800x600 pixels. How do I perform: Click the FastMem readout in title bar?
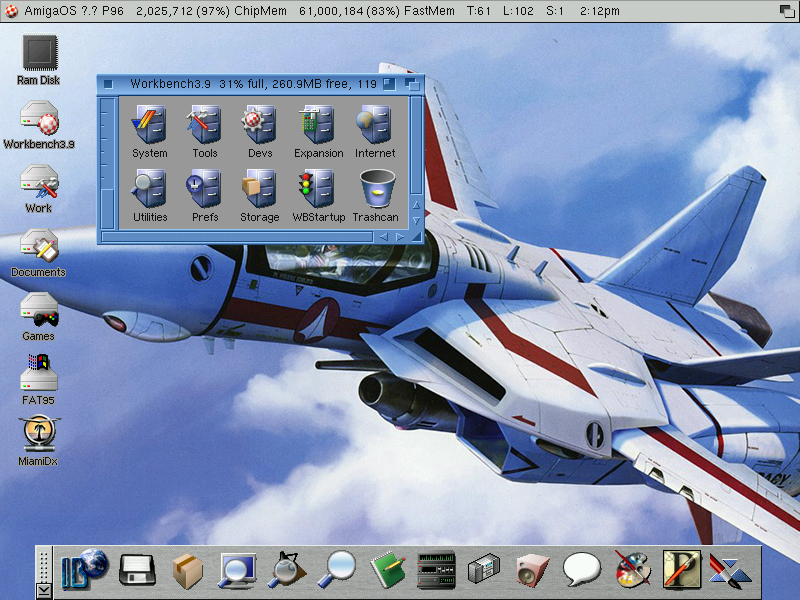click(377, 11)
